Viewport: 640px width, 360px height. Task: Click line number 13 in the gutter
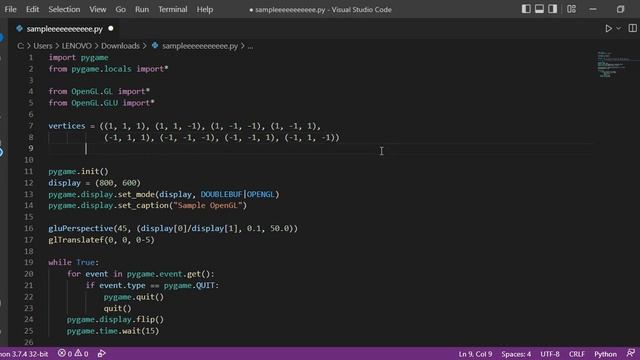pyautogui.click(x=29, y=194)
